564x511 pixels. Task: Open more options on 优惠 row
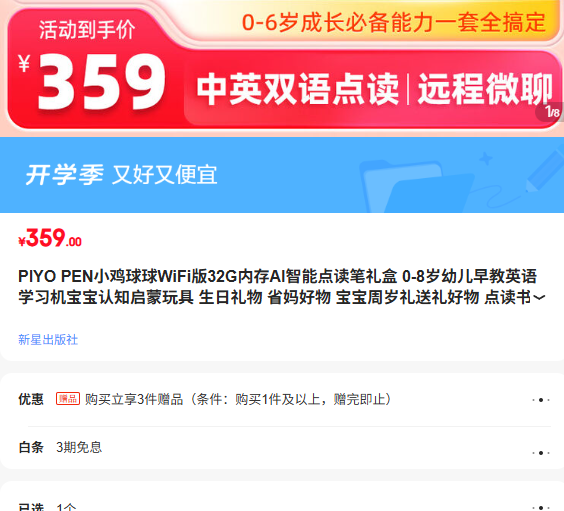(541, 400)
